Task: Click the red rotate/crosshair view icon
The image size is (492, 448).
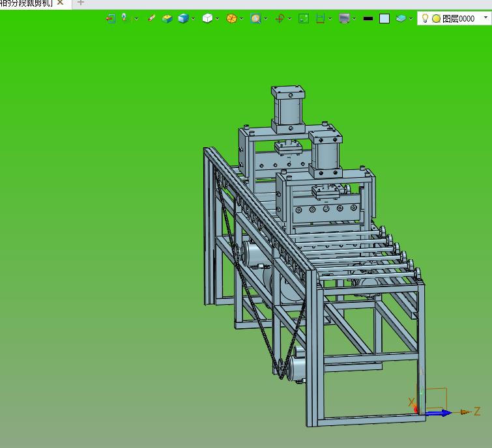Action: [x=280, y=19]
